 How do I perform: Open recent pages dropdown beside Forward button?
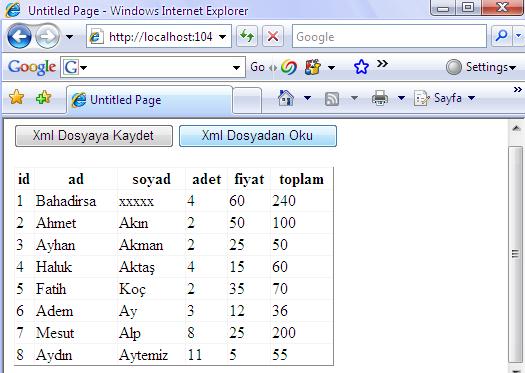tap(69, 36)
